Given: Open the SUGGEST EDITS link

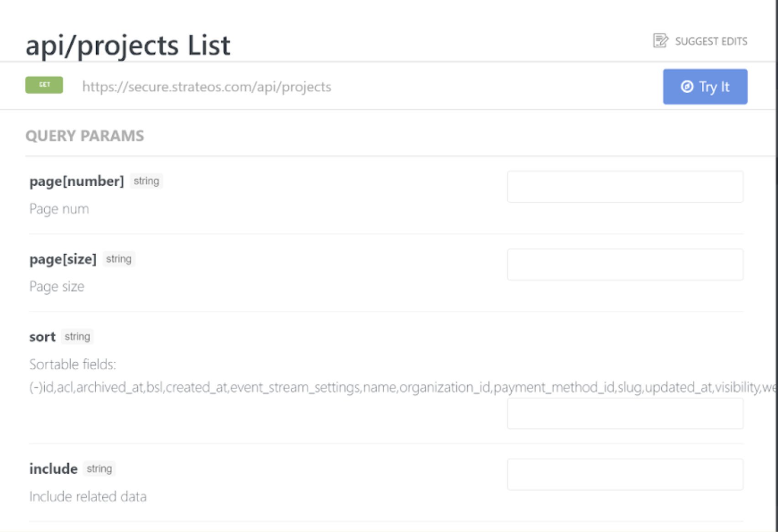Looking at the screenshot, I should [710, 42].
